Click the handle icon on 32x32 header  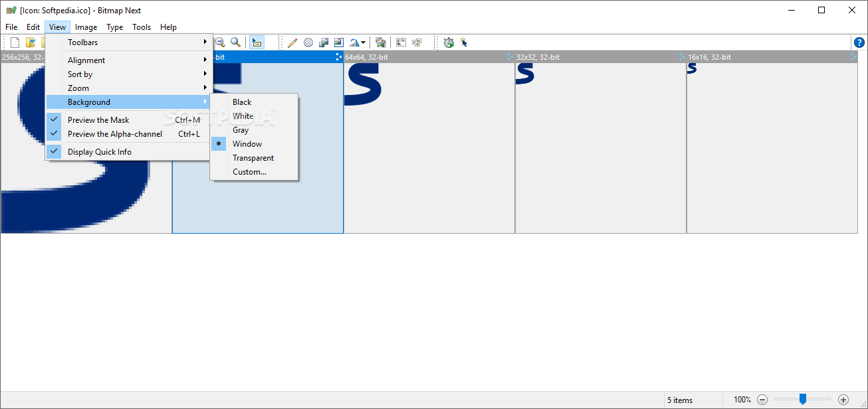point(682,57)
